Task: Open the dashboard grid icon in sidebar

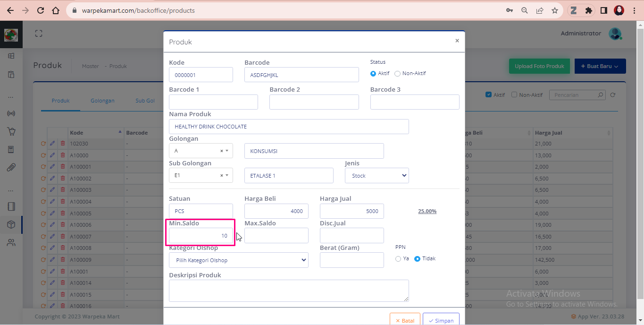Action: (11, 56)
